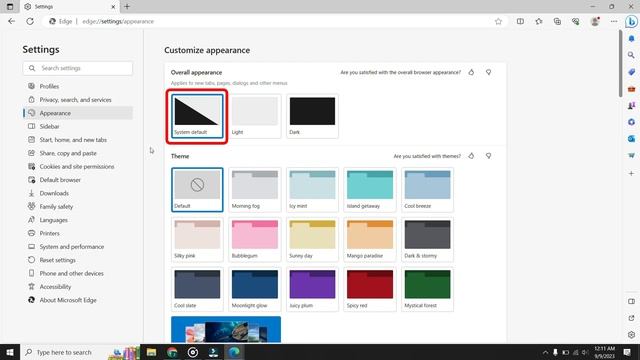Open Microsoft 365 icon in sidebar
The image size is (640, 360).
click(x=631, y=122)
